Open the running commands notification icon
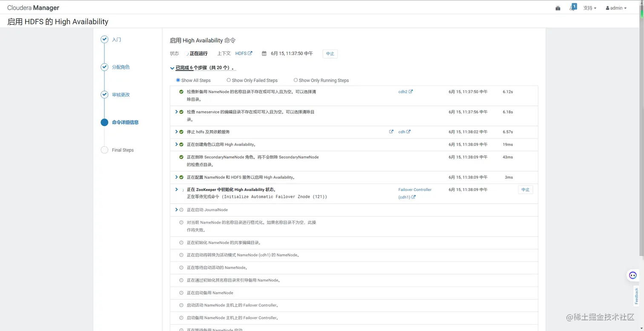Viewport: 644px width, 331px height. tap(572, 7)
